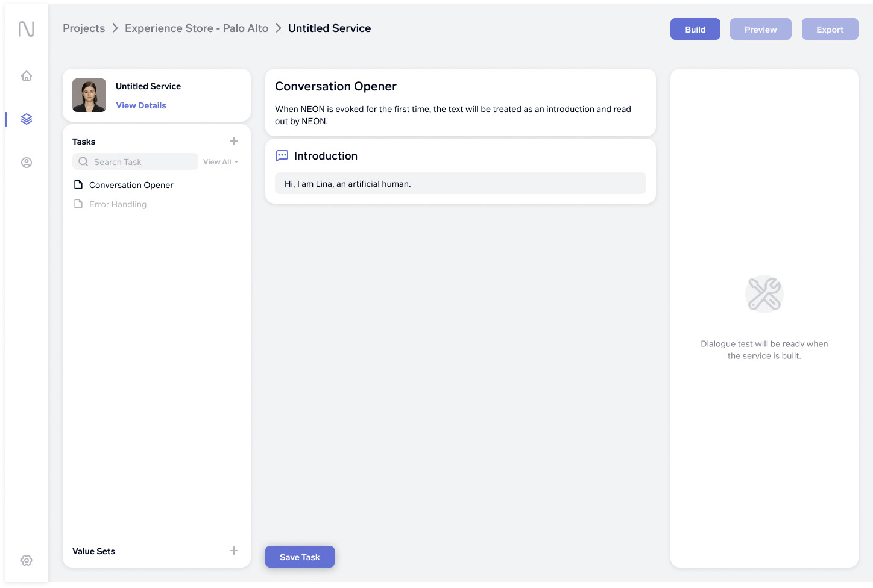Add a new task with plus icon
This screenshot has height=588, width=873.
pos(234,141)
